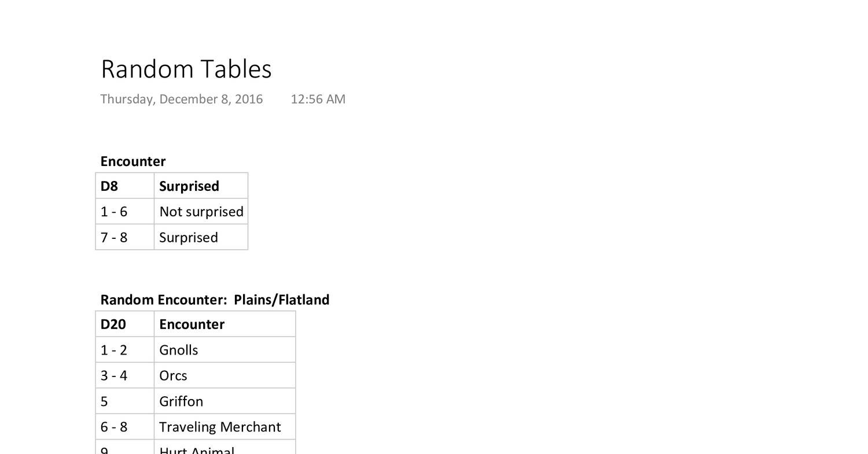Click the Random Tables page title
868x454 pixels.
click(186, 69)
